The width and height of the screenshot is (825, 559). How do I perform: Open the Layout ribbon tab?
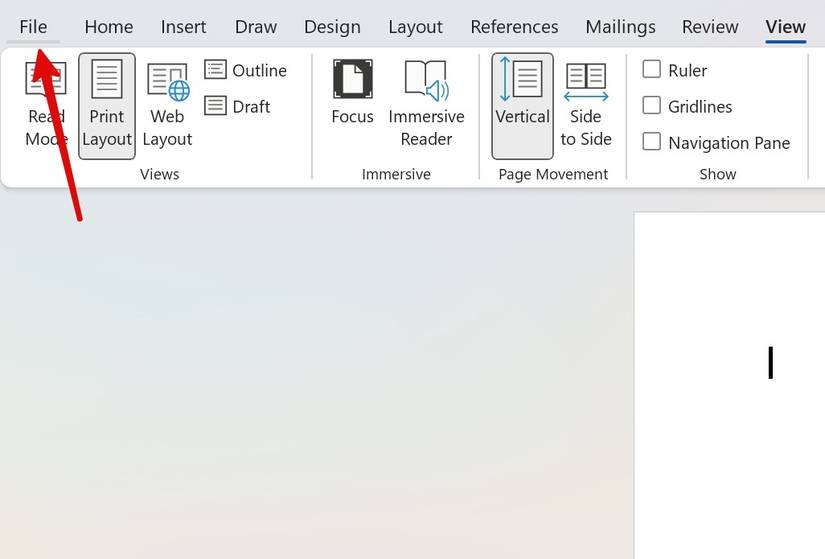[x=415, y=27]
